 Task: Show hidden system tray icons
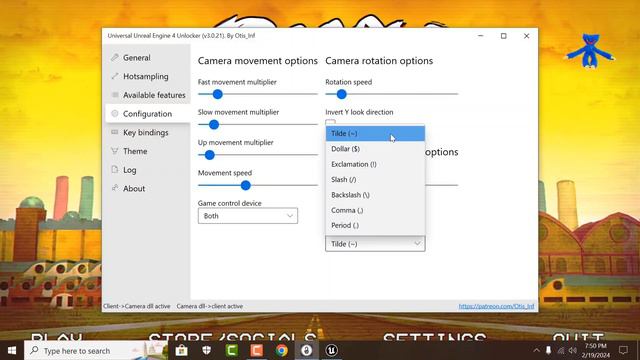pyautogui.click(x=536, y=351)
